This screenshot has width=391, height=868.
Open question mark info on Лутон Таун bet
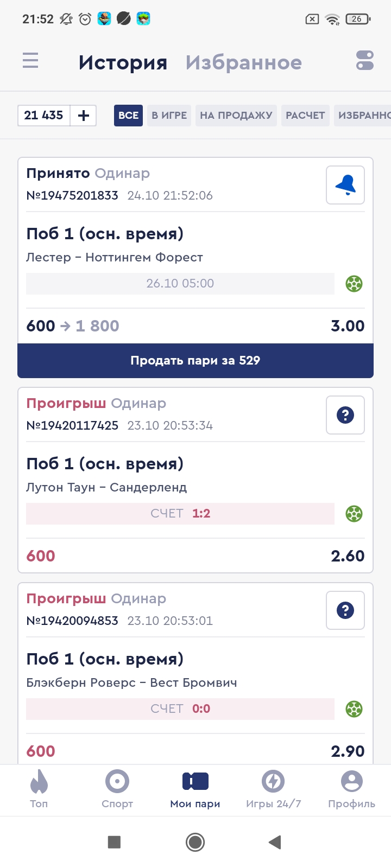[345, 416]
